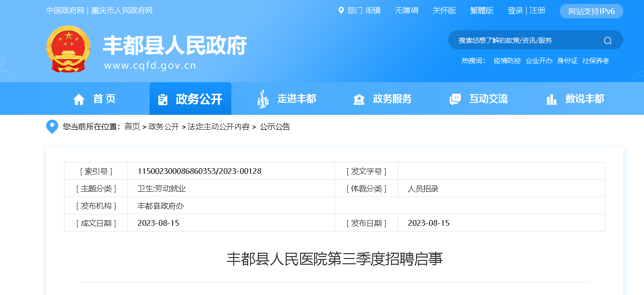This screenshot has height=295, width=644.
Task: Open the 数说丰都 navigation tab
Action: coord(584,99)
